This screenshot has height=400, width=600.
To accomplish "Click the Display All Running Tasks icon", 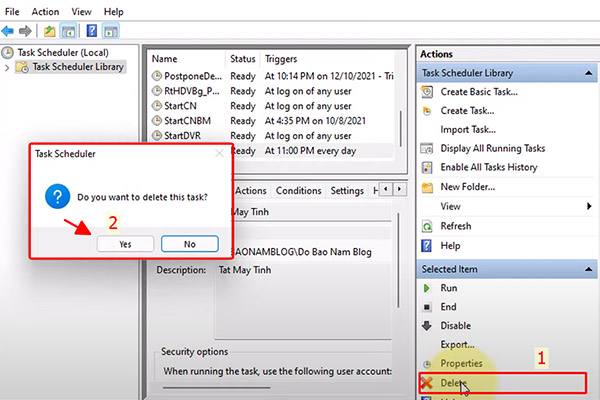I will click(x=427, y=149).
